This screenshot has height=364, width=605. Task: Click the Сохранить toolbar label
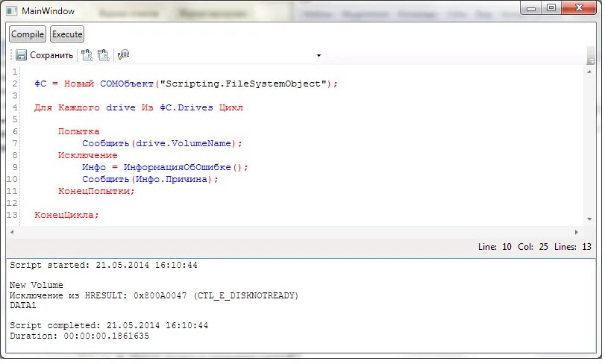pyautogui.click(x=51, y=55)
